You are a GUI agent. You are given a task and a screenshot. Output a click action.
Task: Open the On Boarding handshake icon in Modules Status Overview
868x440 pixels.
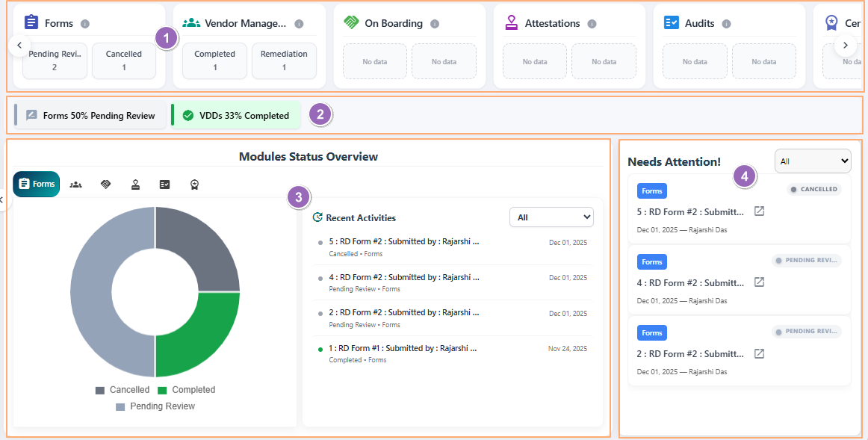coord(105,184)
